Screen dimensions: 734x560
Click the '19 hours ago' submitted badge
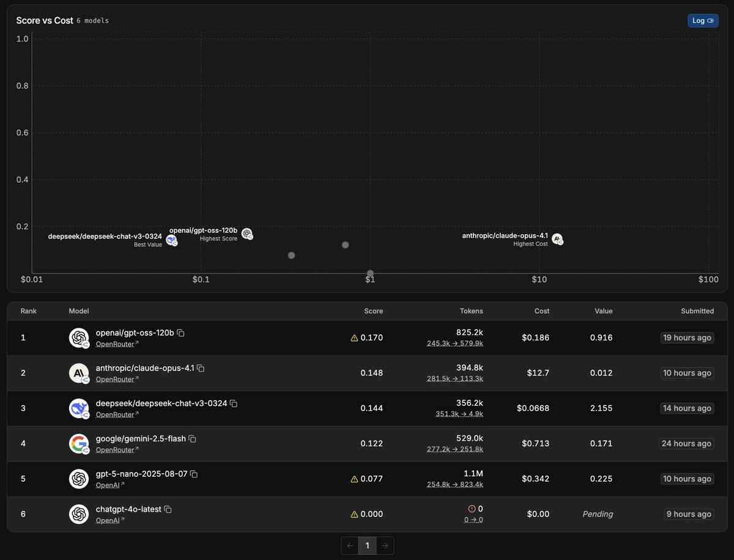tap(687, 337)
